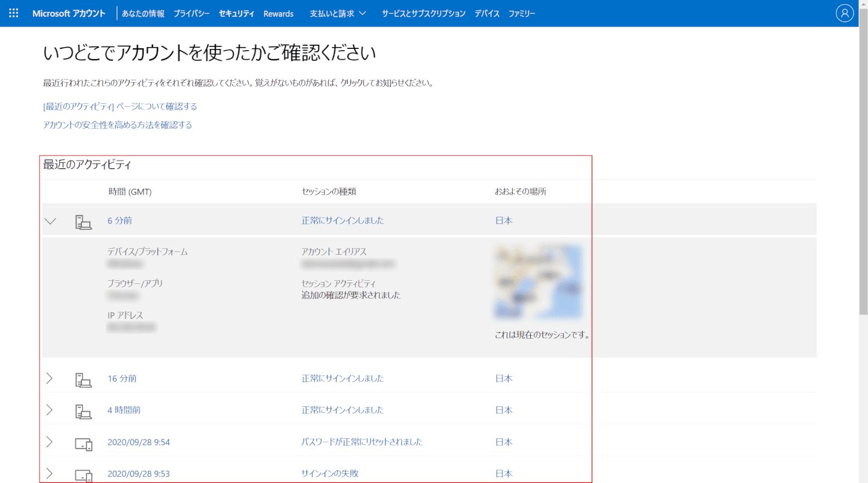Click the IP アドレス label

coord(125,315)
